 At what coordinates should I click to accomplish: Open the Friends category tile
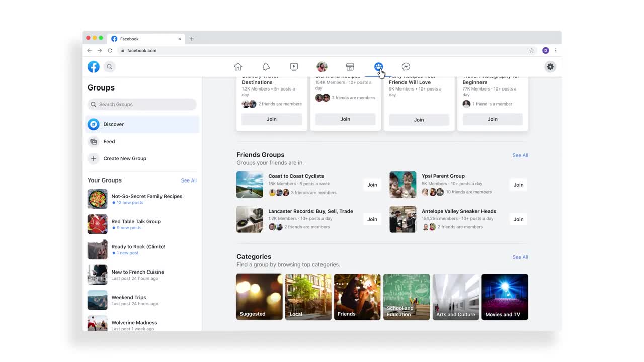click(357, 297)
